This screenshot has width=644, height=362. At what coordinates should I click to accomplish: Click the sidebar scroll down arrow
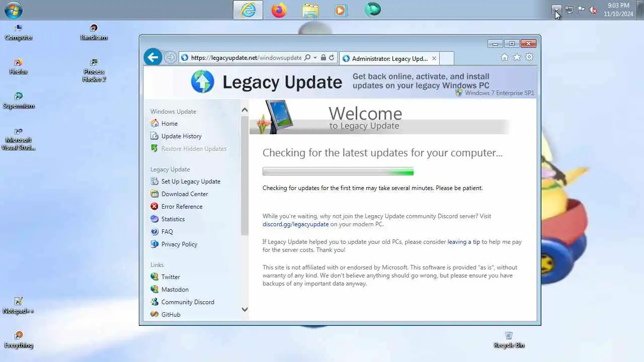click(245, 309)
